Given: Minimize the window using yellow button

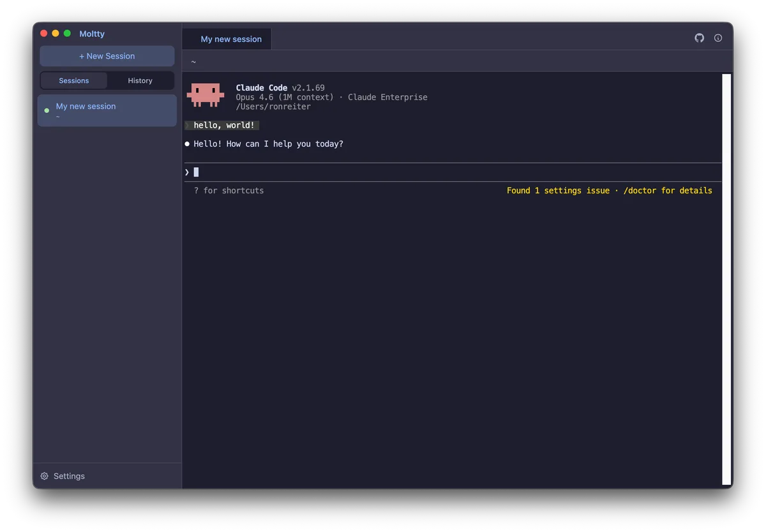Looking at the screenshot, I should pyautogui.click(x=56, y=33).
